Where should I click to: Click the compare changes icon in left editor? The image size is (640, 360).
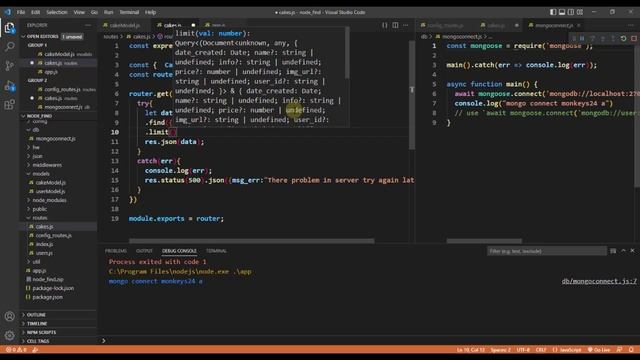pos(384,25)
